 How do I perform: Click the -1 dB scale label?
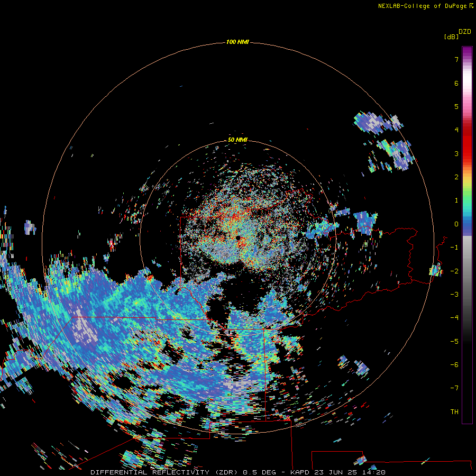point(454,248)
